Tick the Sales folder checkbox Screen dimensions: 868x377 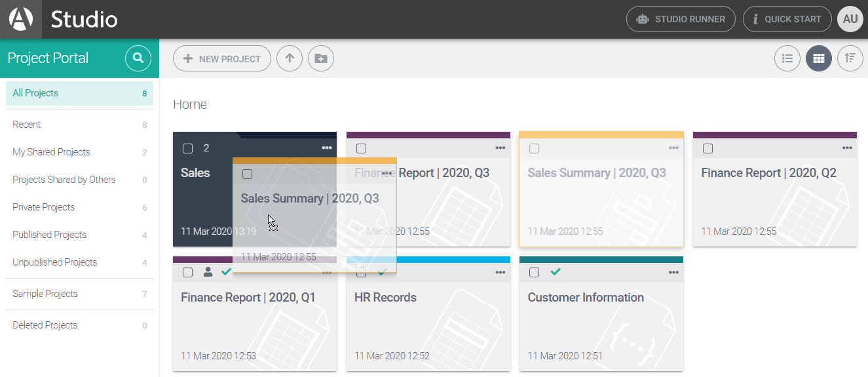pyautogui.click(x=187, y=148)
